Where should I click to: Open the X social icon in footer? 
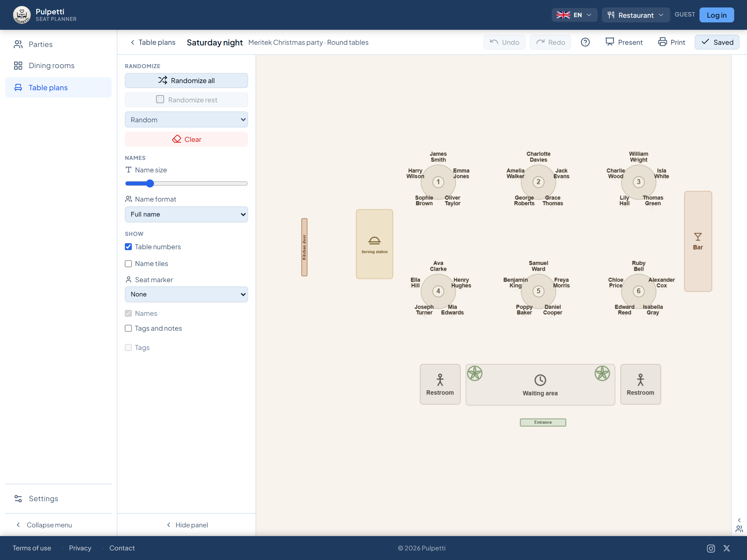coord(727,548)
